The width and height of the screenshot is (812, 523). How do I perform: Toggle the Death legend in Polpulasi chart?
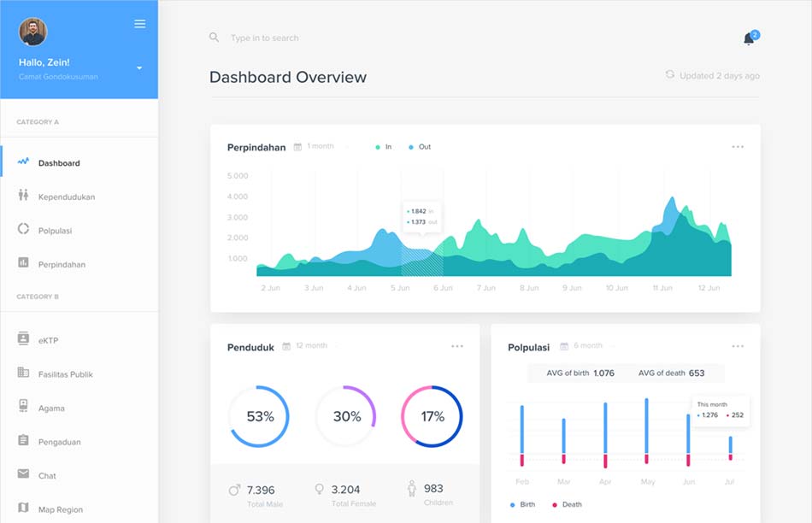(566, 504)
